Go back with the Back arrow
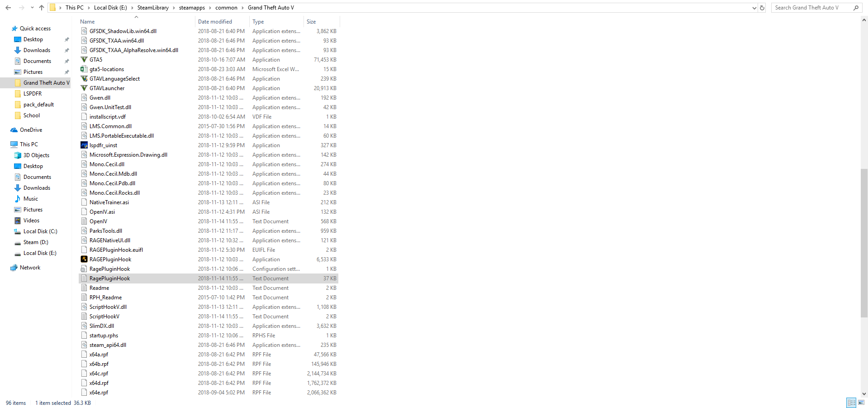 pos(8,8)
